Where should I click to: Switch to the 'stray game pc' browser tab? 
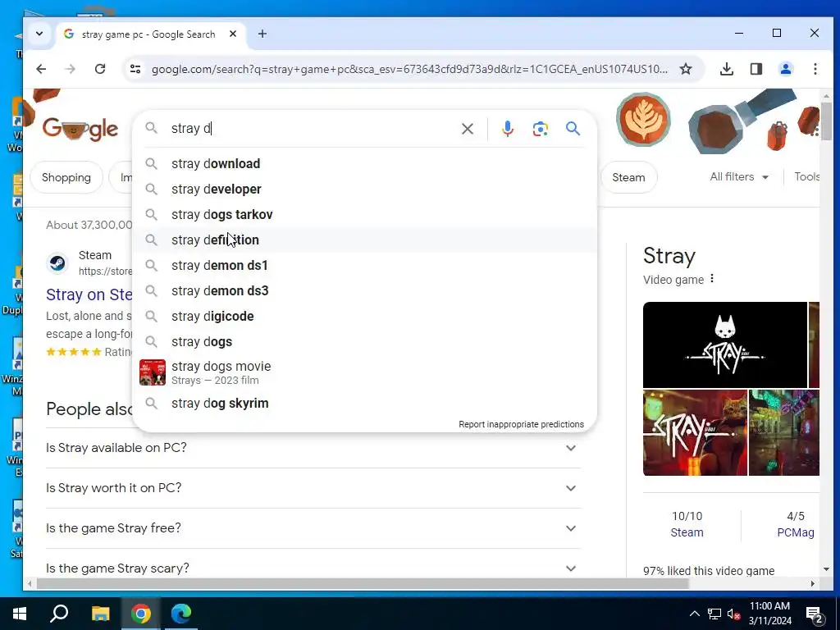[148, 34]
